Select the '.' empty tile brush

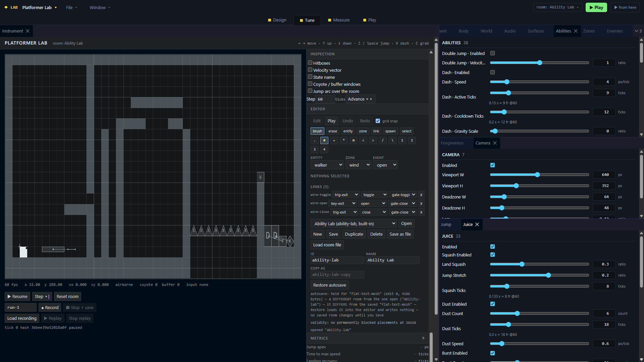pos(314,140)
